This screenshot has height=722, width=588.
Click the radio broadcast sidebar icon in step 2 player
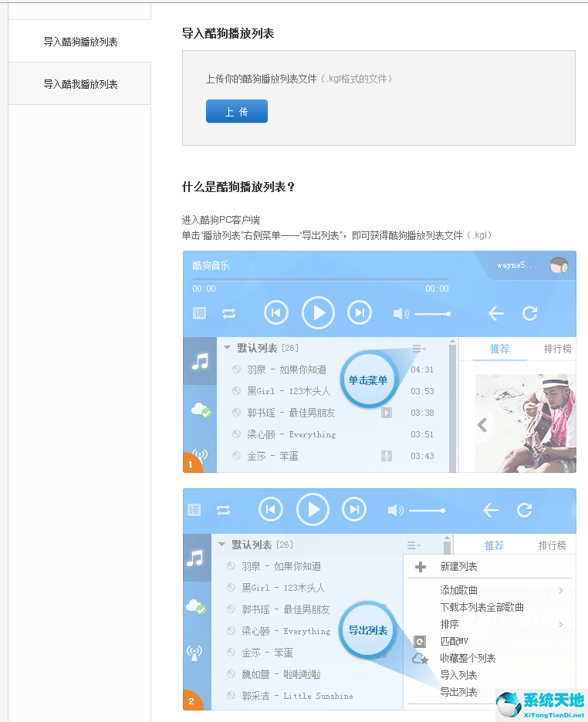(x=194, y=653)
